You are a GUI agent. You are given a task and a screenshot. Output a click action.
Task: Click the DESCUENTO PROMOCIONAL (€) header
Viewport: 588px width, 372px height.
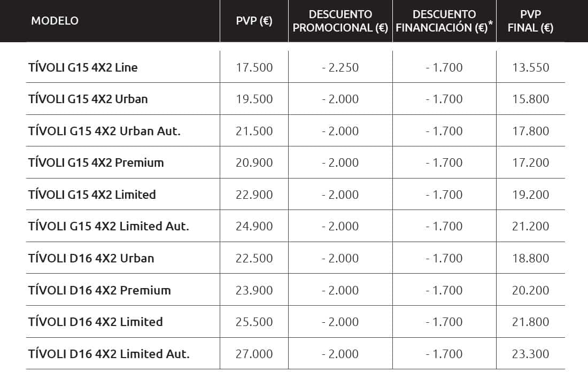pyautogui.click(x=340, y=21)
